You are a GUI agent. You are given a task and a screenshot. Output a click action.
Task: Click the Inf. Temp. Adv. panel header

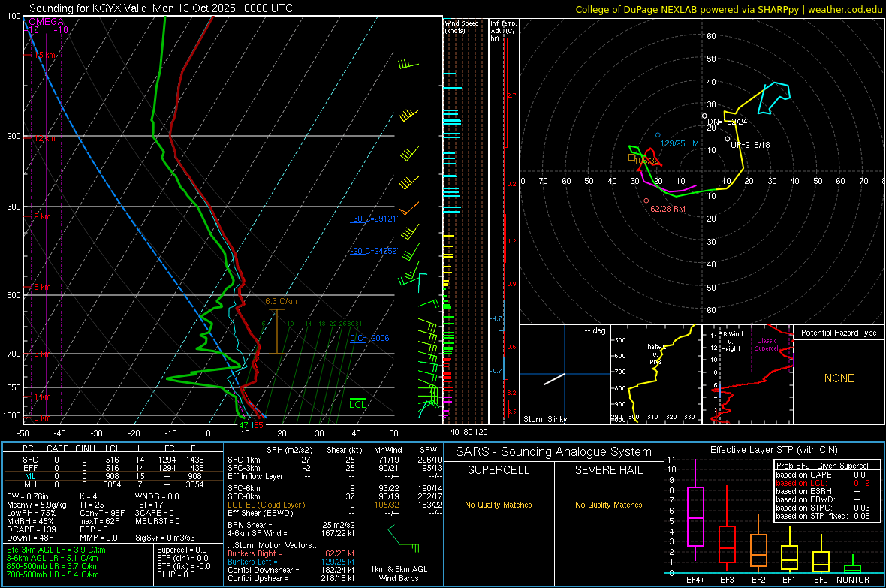pos(503,31)
